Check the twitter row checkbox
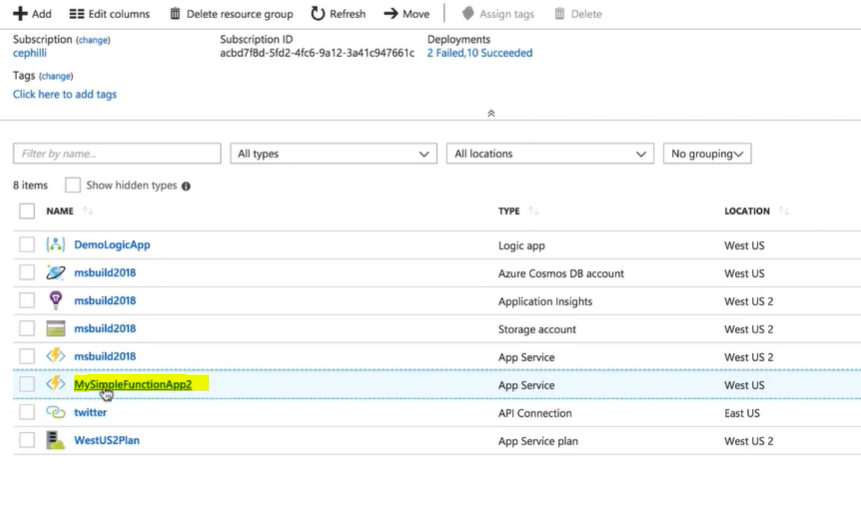Viewport: 861px width, 508px height. [27, 412]
